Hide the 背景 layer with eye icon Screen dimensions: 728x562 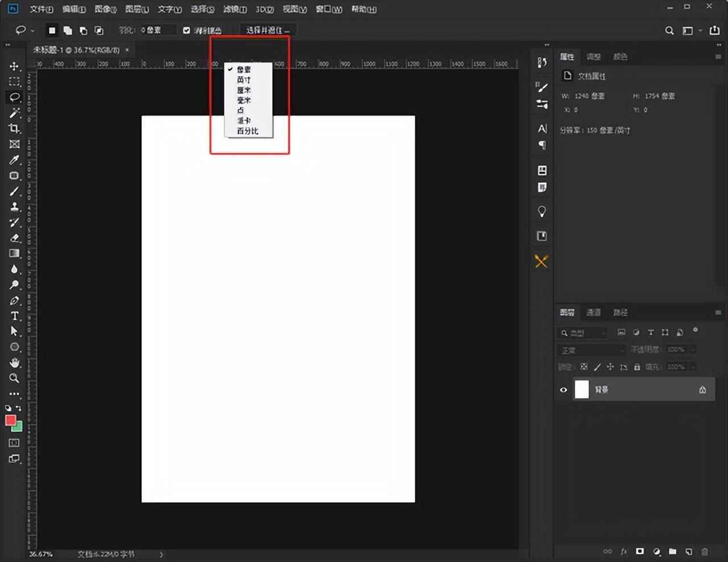tap(564, 390)
